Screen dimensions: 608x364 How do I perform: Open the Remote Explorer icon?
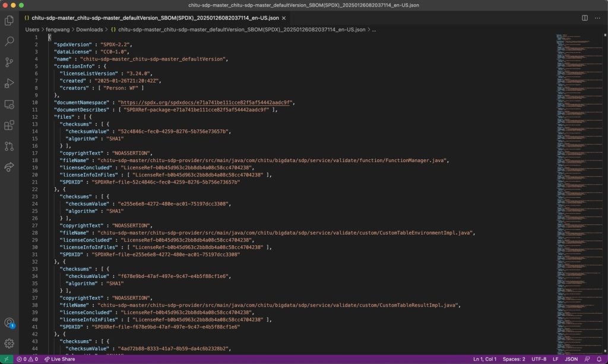point(8,105)
